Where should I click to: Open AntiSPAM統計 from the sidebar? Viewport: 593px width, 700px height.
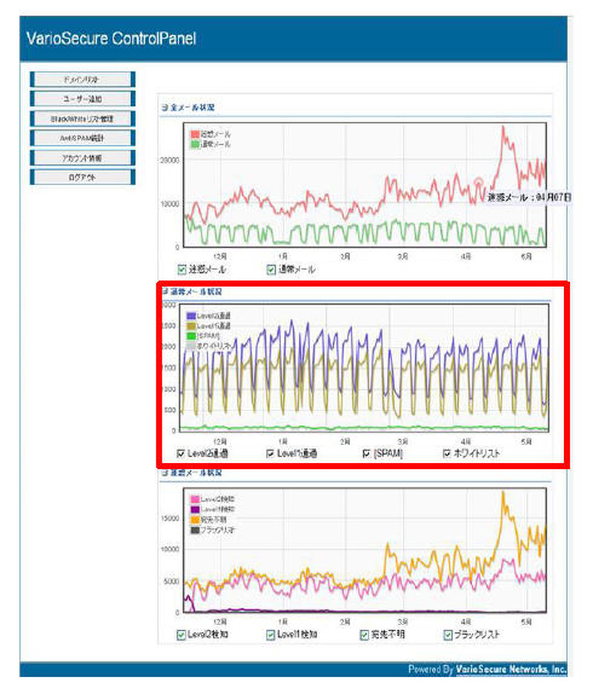tap(82, 138)
